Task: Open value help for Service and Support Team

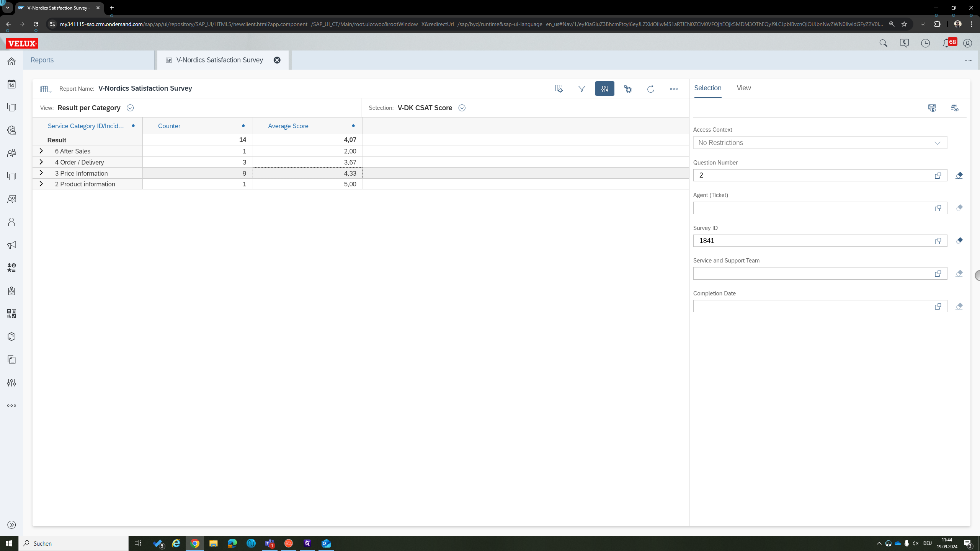Action: (938, 274)
